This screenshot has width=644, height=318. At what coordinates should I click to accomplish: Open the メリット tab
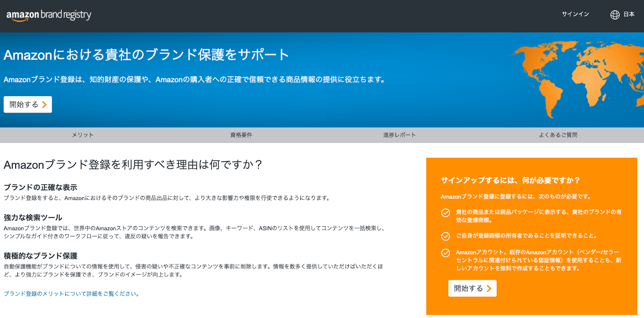[83, 135]
